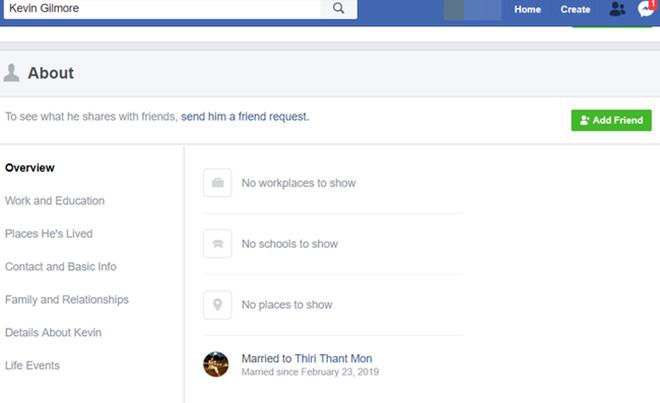Click 'send him a friend request' link
The image size is (660, 403).
pyautogui.click(x=245, y=117)
